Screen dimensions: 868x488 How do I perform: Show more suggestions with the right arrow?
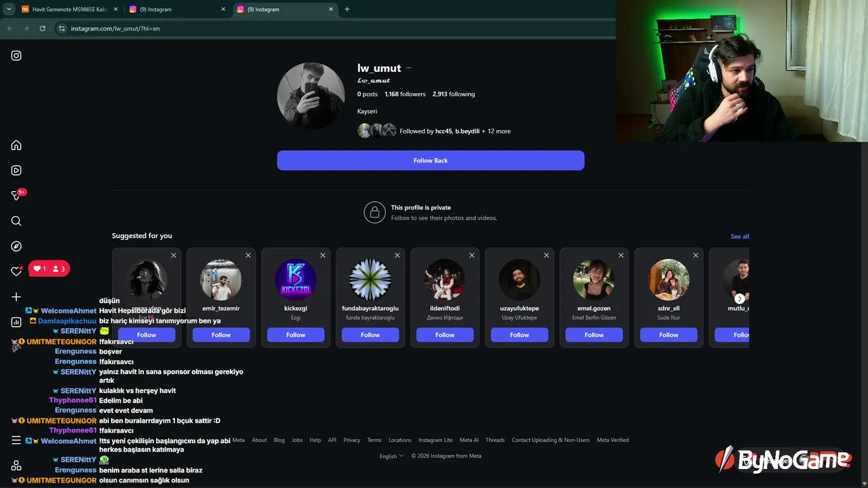click(740, 299)
